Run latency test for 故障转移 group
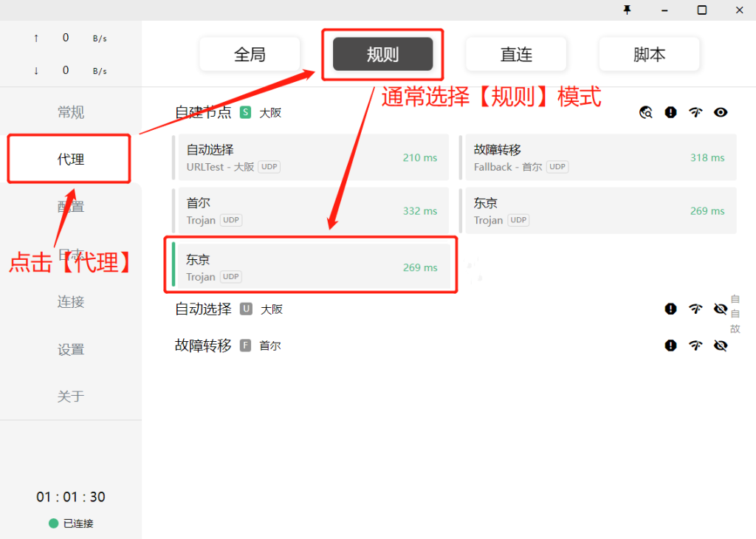 pos(695,346)
